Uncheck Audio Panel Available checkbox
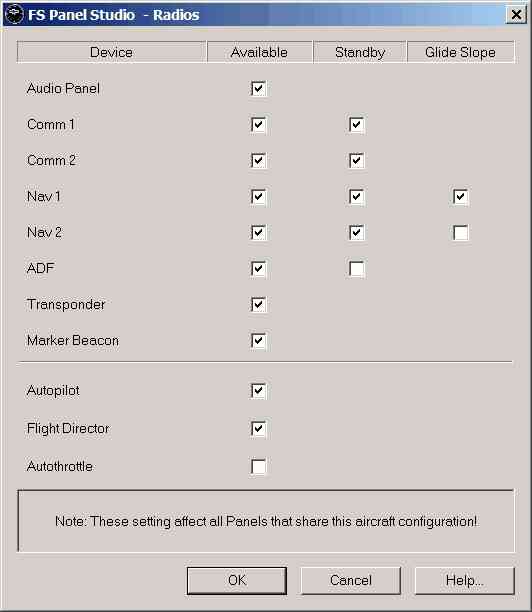Image resolution: width=532 pixels, height=612 pixels. (x=258, y=89)
